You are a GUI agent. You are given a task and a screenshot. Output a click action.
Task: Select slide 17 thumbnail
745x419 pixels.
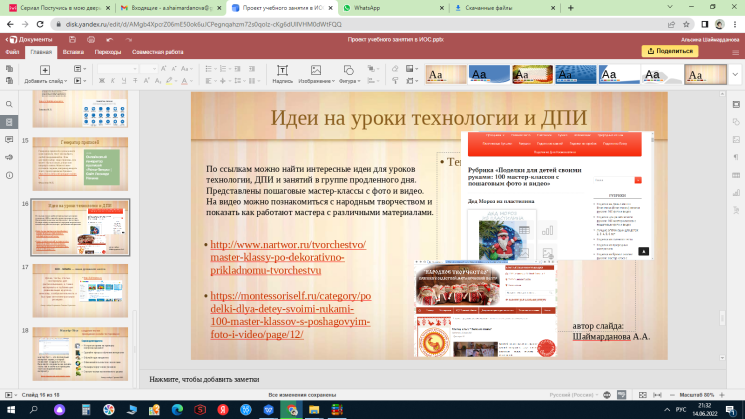tap(79, 285)
